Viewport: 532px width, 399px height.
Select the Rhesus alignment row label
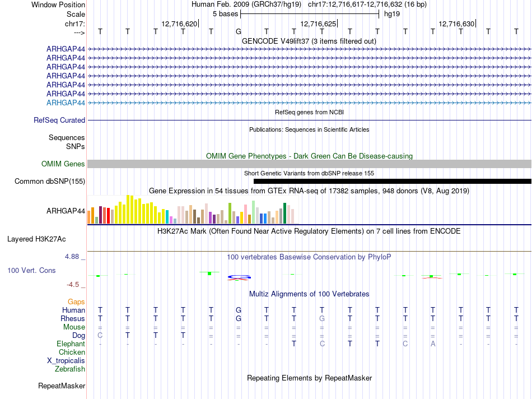point(73,318)
